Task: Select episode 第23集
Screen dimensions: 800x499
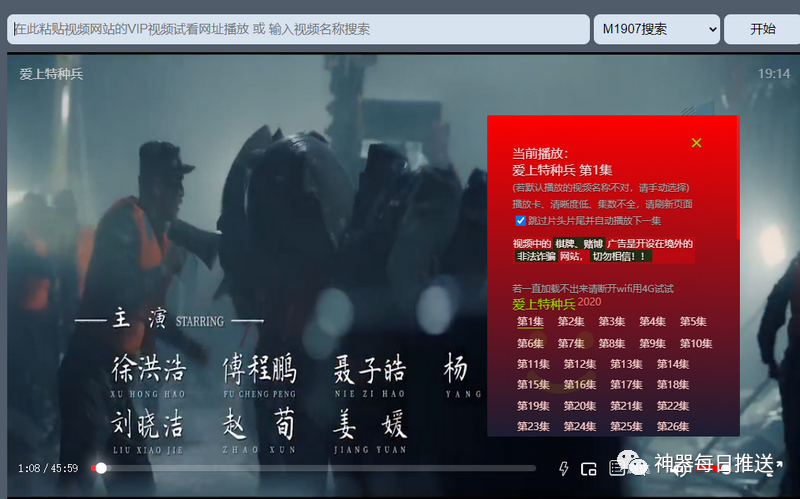Action: pos(533,427)
